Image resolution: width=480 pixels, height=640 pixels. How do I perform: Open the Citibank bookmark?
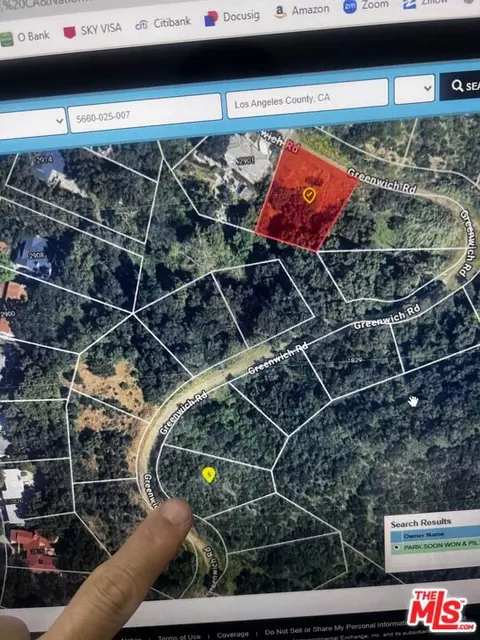coord(163,24)
